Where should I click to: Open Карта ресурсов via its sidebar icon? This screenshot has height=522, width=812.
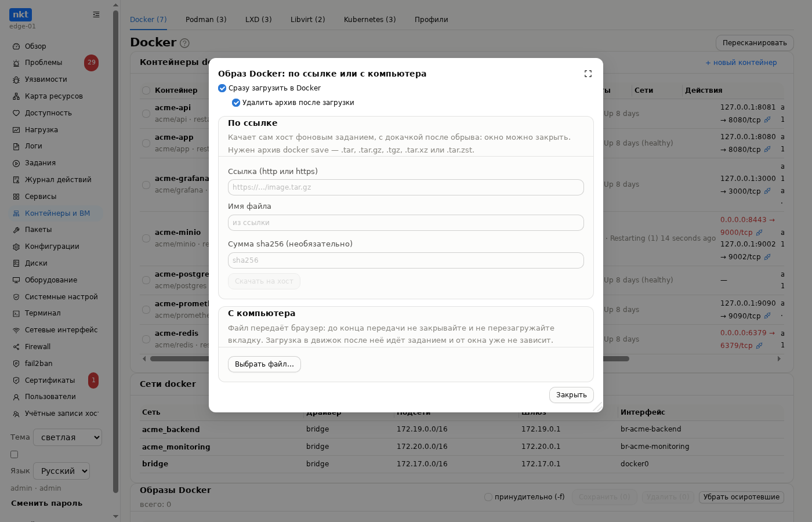(x=16, y=96)
